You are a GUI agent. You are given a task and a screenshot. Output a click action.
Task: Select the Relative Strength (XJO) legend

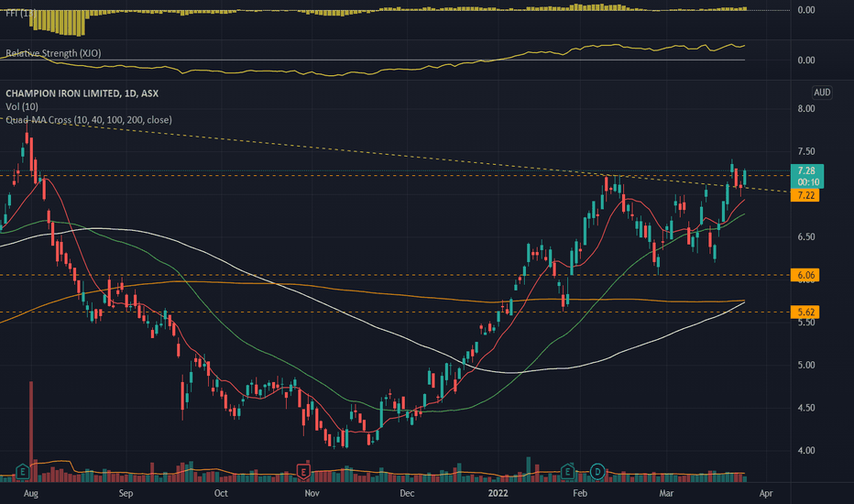click(53, 53)
